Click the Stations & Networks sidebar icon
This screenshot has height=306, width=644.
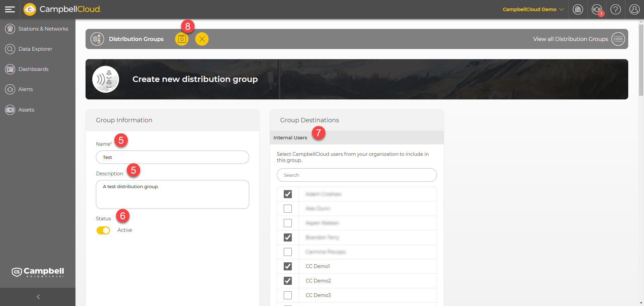click(10, 29)
